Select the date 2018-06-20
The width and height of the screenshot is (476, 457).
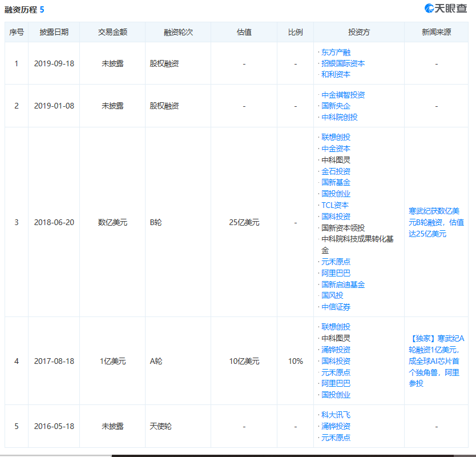pos(54,222)
